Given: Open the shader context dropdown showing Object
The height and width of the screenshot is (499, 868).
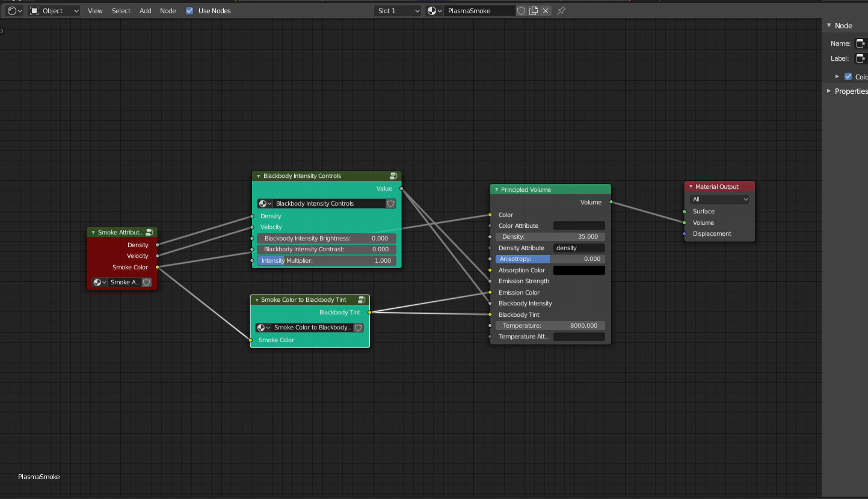Looking at the screenshot, I should pyautogui.click(x=53, y=10).
